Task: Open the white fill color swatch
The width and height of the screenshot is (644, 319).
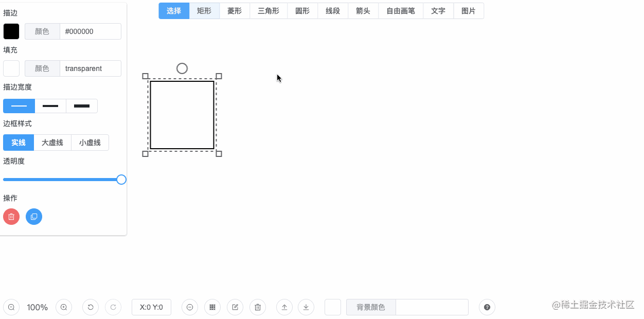Action: (11, 68)
